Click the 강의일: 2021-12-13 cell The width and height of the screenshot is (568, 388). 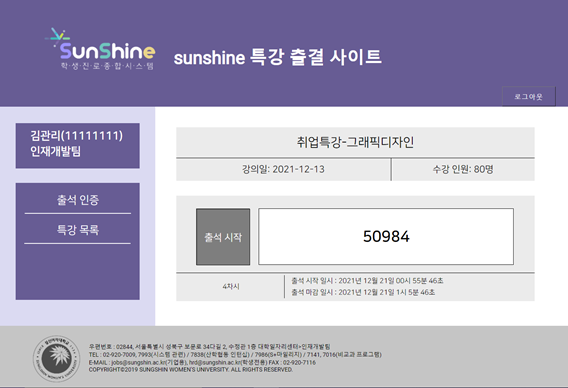tap(283, 170)
